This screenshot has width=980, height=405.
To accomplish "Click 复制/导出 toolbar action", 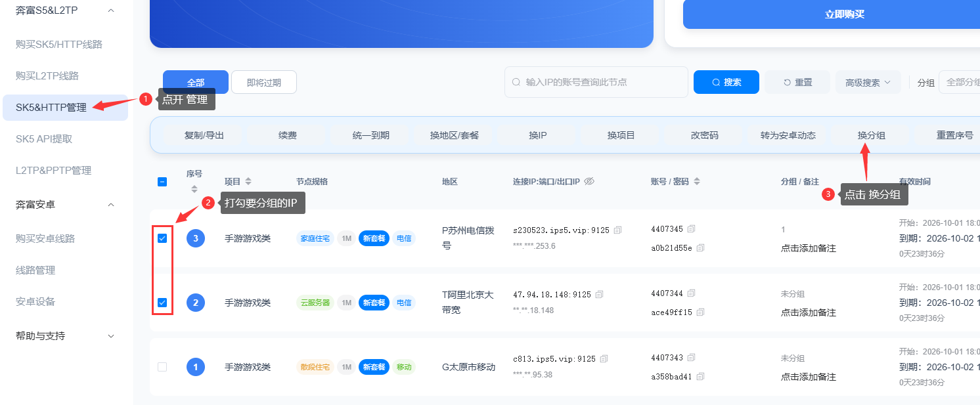I will (x=204, y=135).
